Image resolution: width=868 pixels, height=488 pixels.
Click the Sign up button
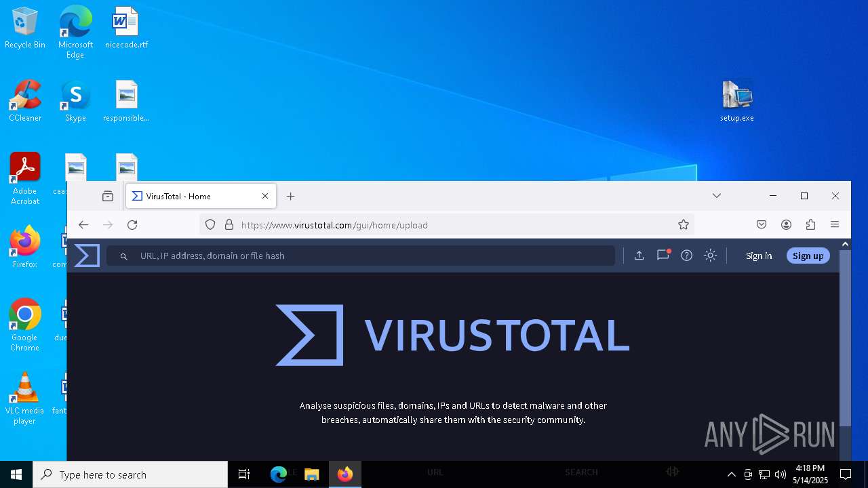(x=808, y=256)
